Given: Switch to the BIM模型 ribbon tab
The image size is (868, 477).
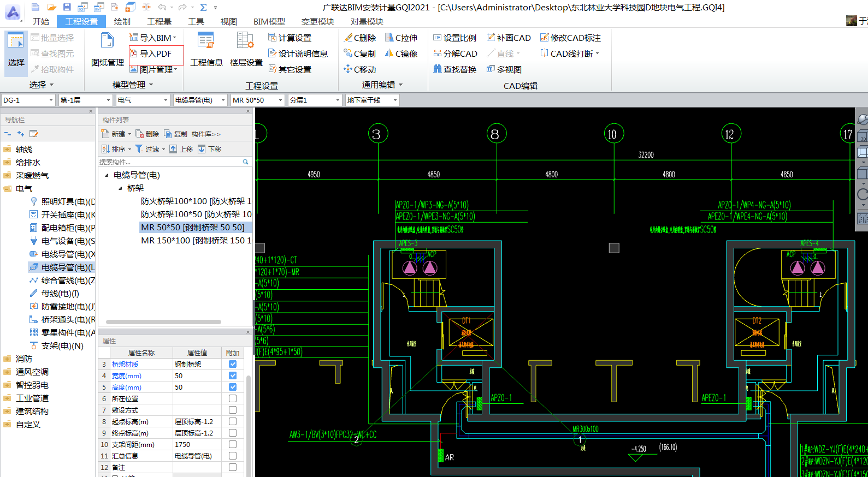Looking at the screenshot, I should point(269,21).
